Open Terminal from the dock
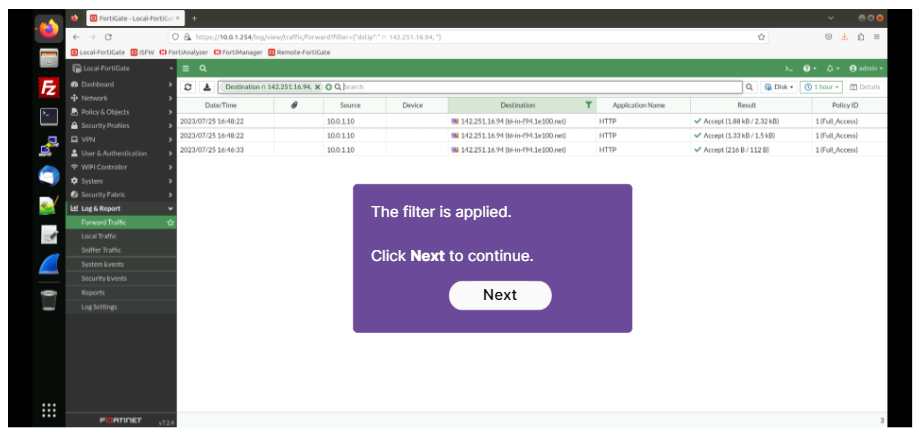919x447 pixels. (49, 117)
